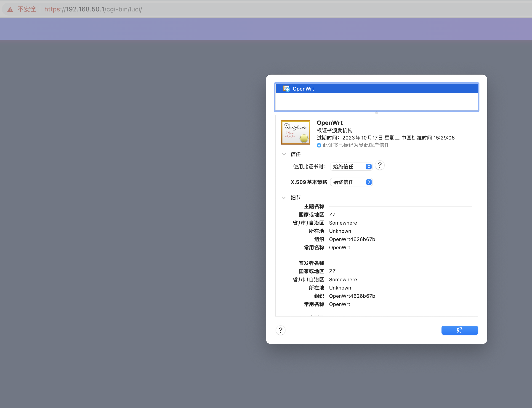Click the warning triangle in the address bar

[10, 9]
